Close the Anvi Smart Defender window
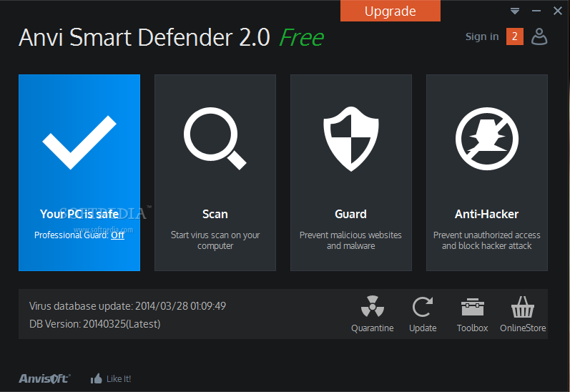The height and width of the screenshot is (392, 570). tap(558, 11)
